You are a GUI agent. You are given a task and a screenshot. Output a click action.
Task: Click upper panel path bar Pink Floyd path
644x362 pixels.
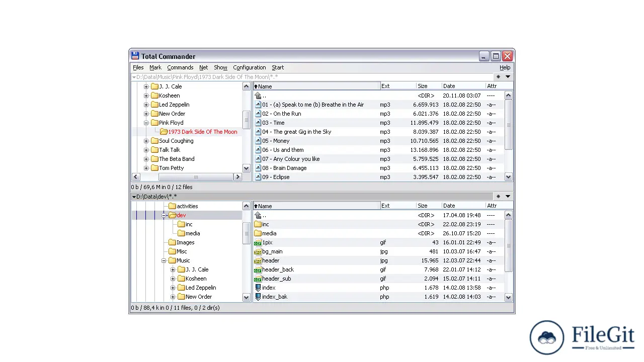tap(312, 77)
